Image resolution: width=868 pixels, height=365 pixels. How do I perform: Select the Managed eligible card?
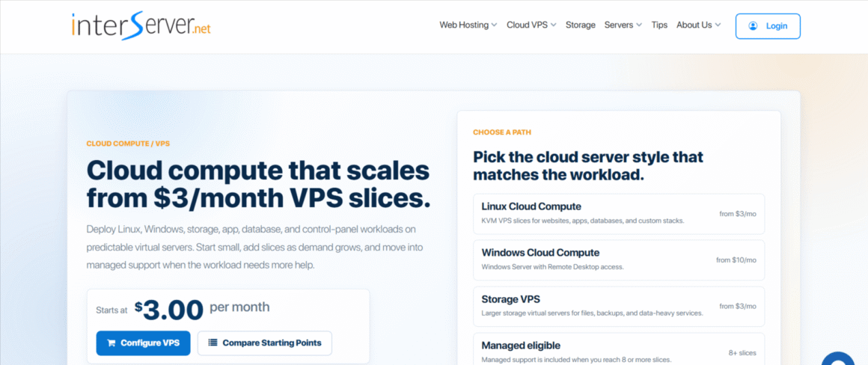pos(618,349)
